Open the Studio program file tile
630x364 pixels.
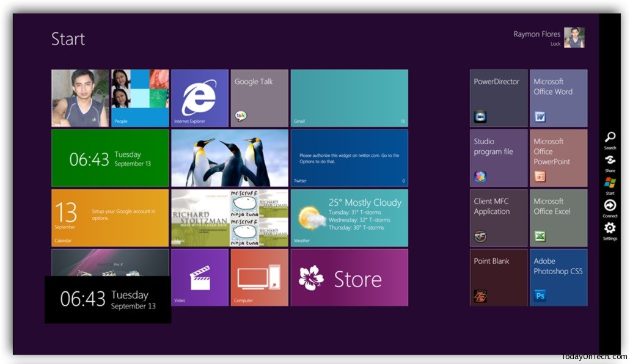click(x=499, y=158)
